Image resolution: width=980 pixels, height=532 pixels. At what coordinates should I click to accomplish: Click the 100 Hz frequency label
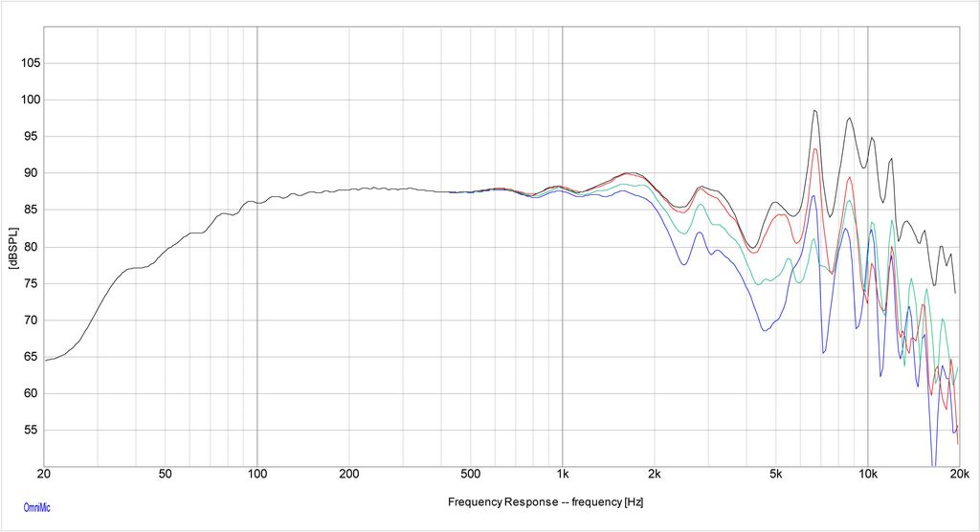256,474
